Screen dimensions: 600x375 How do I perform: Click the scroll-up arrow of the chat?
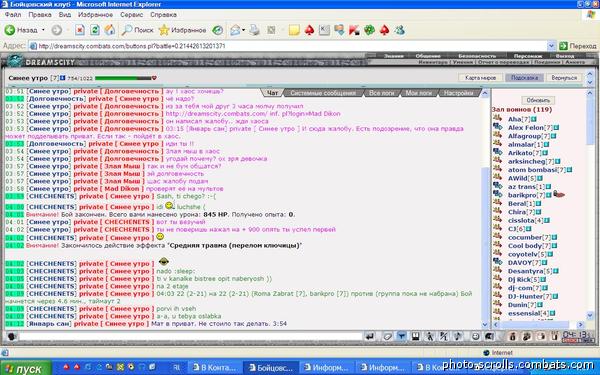(485, 93)
